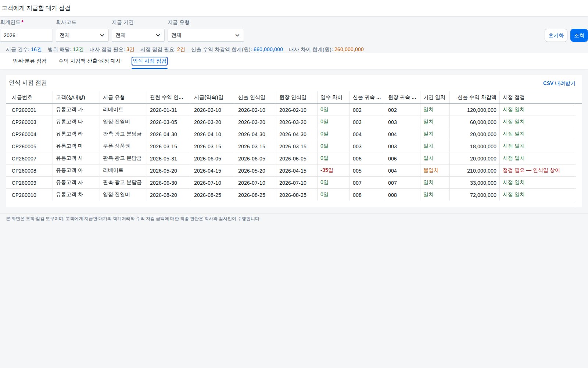Screen dimensions: 588x368
Task: Click the 시점 점검 column header
Action: [x=538, y=98]
